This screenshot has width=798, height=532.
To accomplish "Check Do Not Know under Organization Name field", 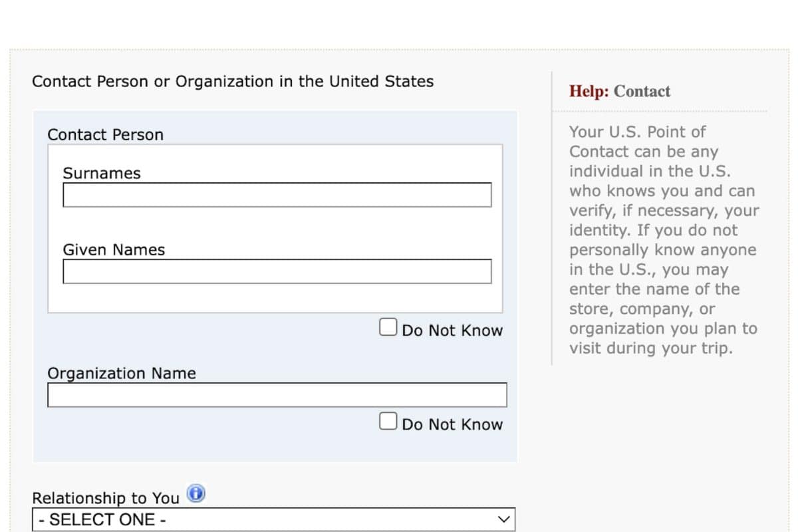I will point(388,421).
